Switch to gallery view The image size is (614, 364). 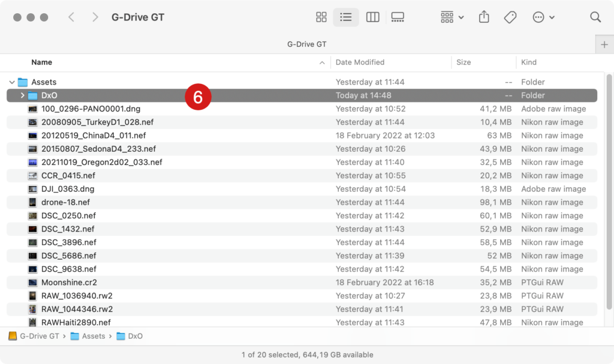(398, 17)
